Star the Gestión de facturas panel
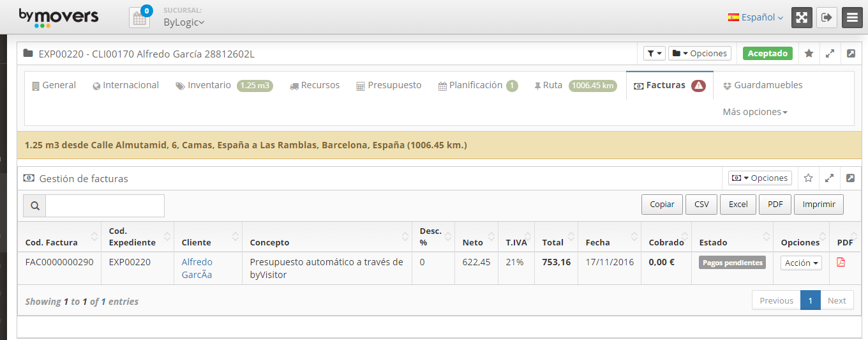 pyautogui.click(x=808, y=178)
